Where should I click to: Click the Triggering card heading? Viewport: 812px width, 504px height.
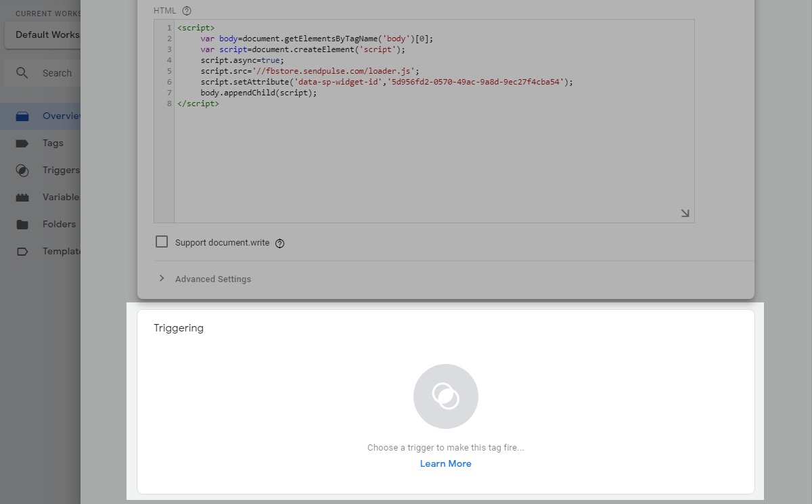(179, 328)
